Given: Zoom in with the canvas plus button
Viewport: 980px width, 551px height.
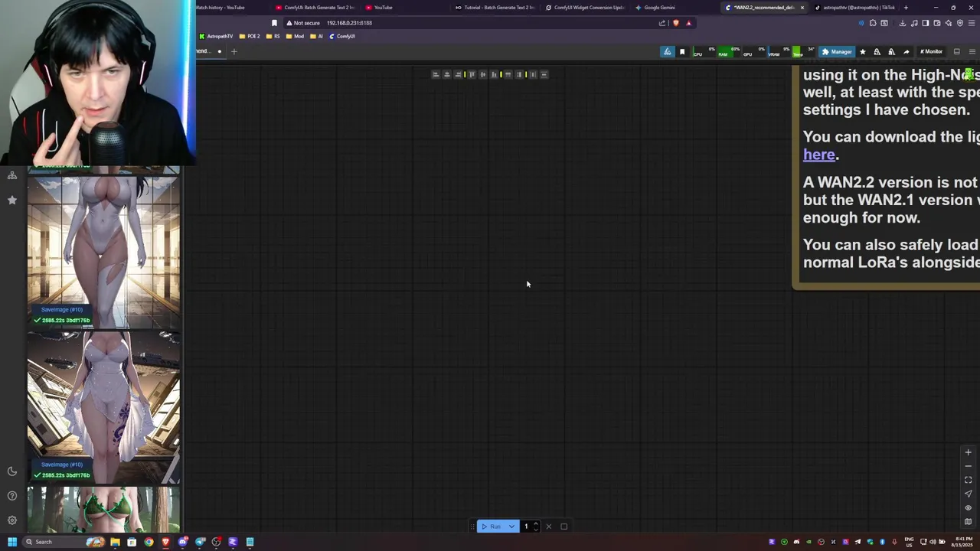Looking at the screenshot, I should 968,452.
